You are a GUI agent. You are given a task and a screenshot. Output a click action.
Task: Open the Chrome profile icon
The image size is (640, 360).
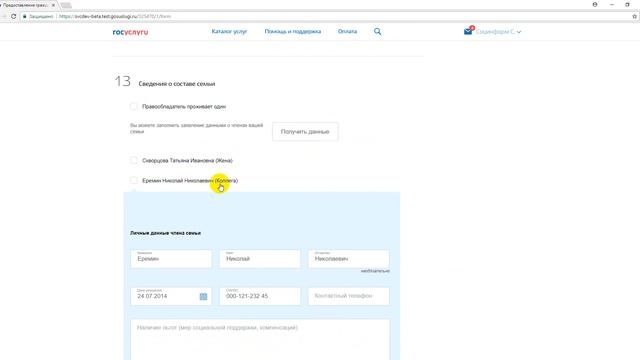click(595, 4)
